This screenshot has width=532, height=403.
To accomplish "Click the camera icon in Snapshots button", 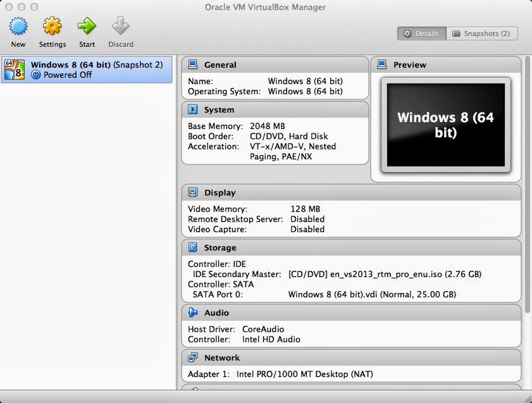I will click(456, 34).
